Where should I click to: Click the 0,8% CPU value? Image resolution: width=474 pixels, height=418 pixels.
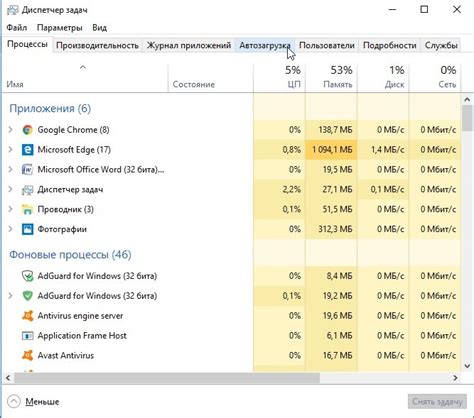[x=292, y=150]
